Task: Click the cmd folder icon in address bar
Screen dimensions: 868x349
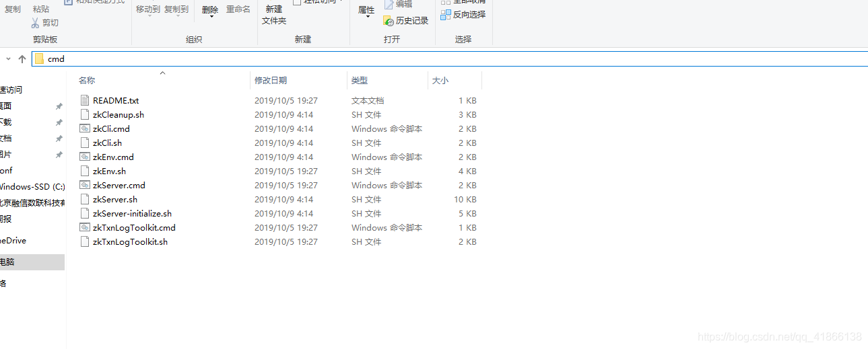Action: (x=40, y=59)
